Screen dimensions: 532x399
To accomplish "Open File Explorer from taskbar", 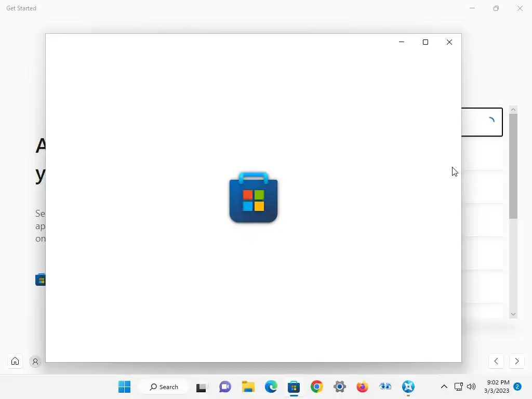I will click(x=248, y=387).
